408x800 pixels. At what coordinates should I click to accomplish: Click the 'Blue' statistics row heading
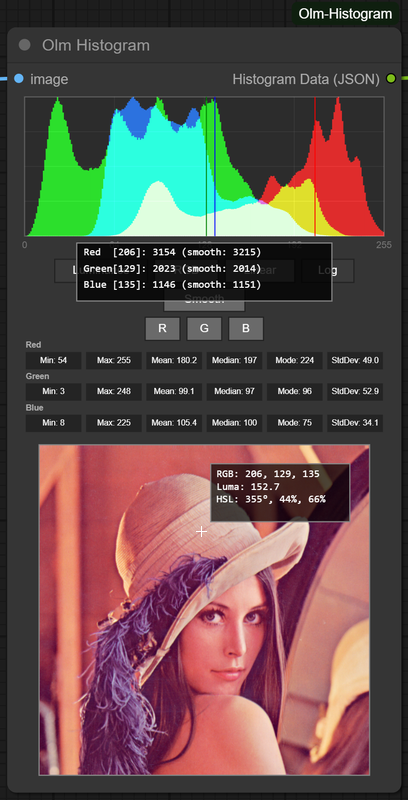34,408
